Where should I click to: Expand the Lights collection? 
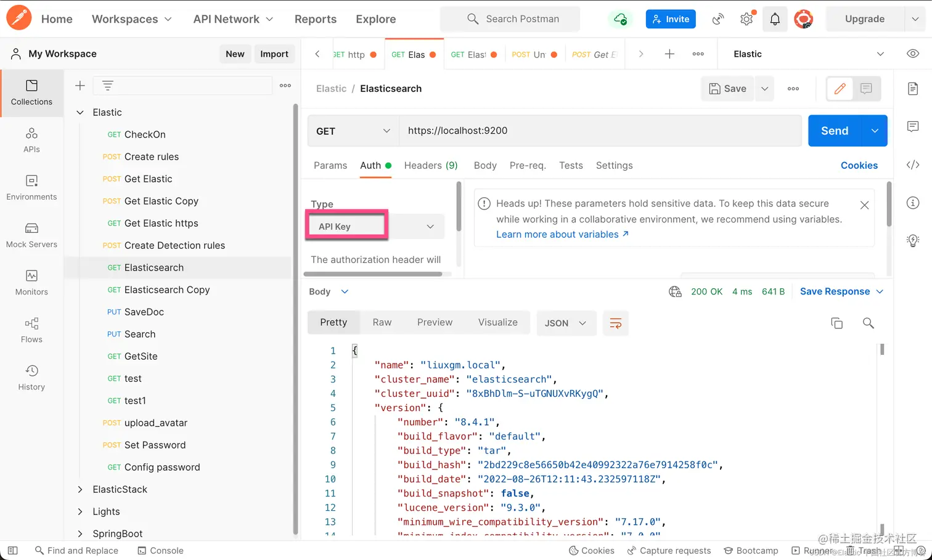point(80,511)
